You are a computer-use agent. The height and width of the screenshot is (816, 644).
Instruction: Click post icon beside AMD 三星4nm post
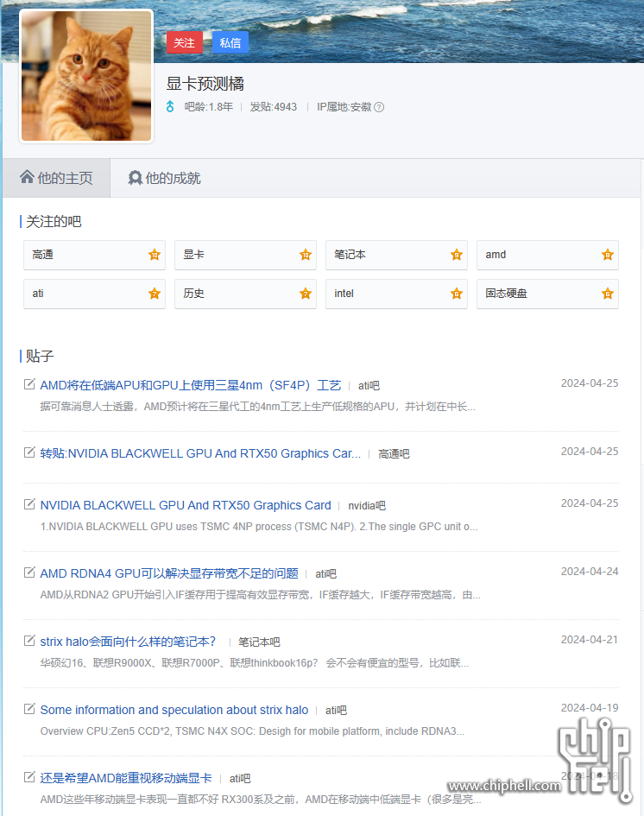point(29,384)
